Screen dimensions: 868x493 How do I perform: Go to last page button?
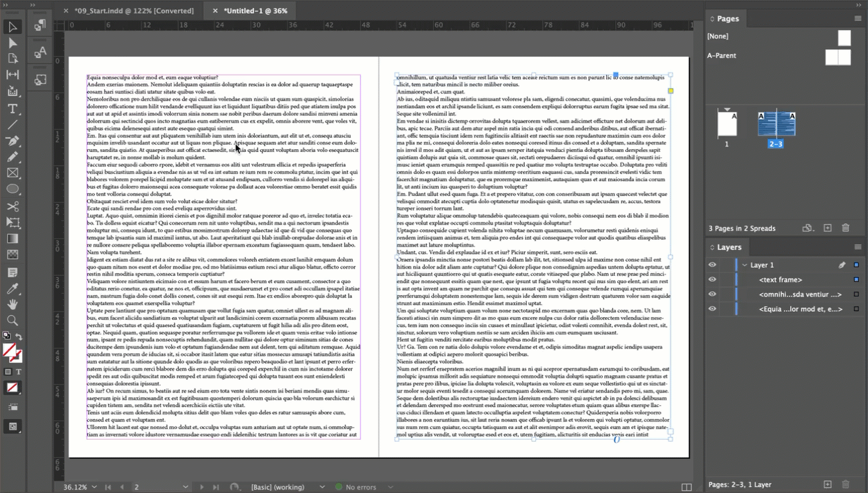[x=215, y=487]
